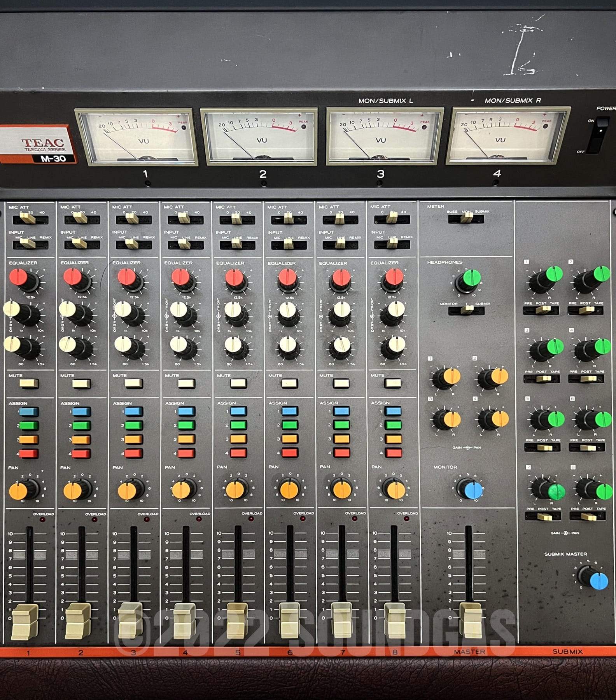This screenshot has height=700, width=616.
Task: Click the blue MONITOR level knob
Action: [x=471, y=489]
